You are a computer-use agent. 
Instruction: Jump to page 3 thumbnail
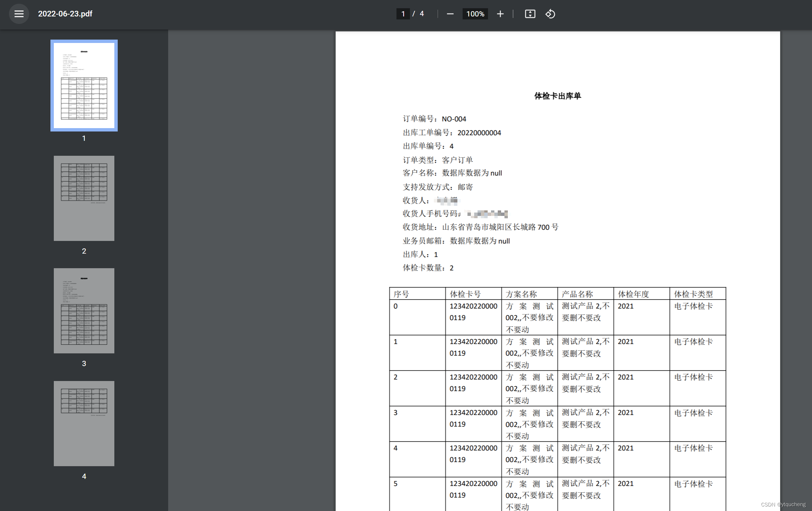pyautogui.click(x=84, y=311)
